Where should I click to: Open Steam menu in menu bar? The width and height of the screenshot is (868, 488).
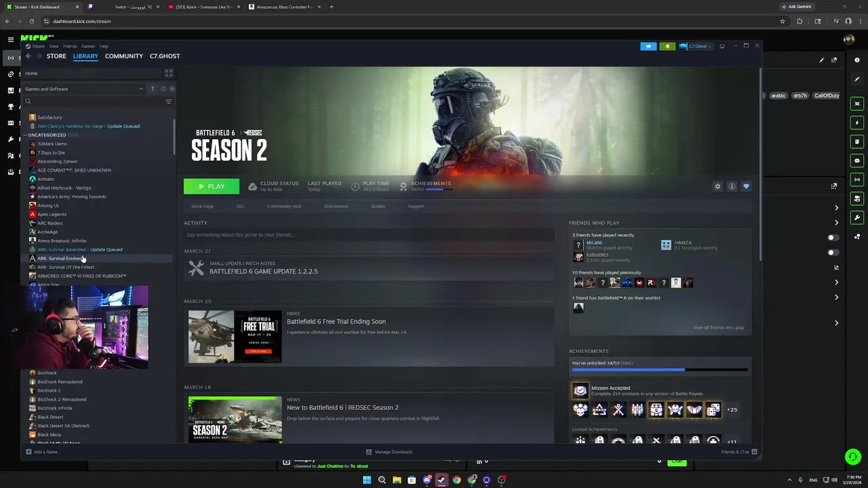[x=38, y=46]
